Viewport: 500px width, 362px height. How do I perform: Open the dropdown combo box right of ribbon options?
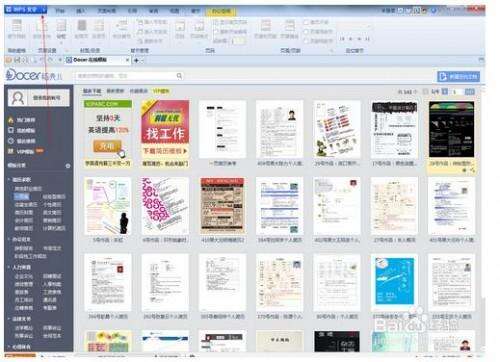pyautogui.click(x=353, y=26)
